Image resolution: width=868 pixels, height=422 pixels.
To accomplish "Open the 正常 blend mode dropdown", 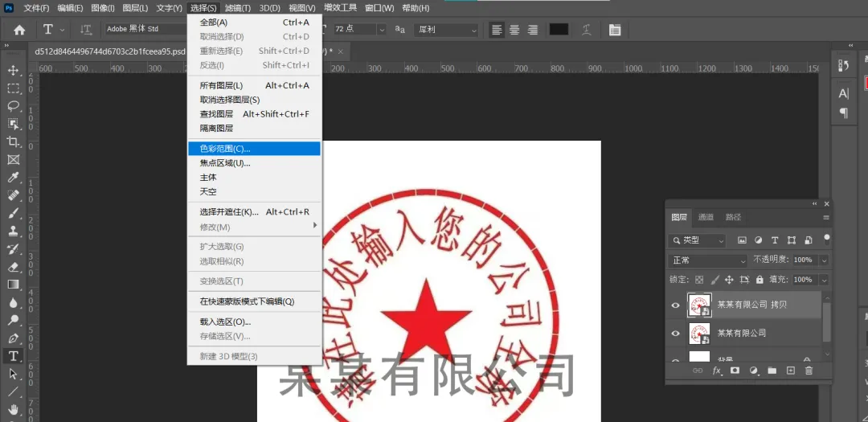I will click(709, 260).
